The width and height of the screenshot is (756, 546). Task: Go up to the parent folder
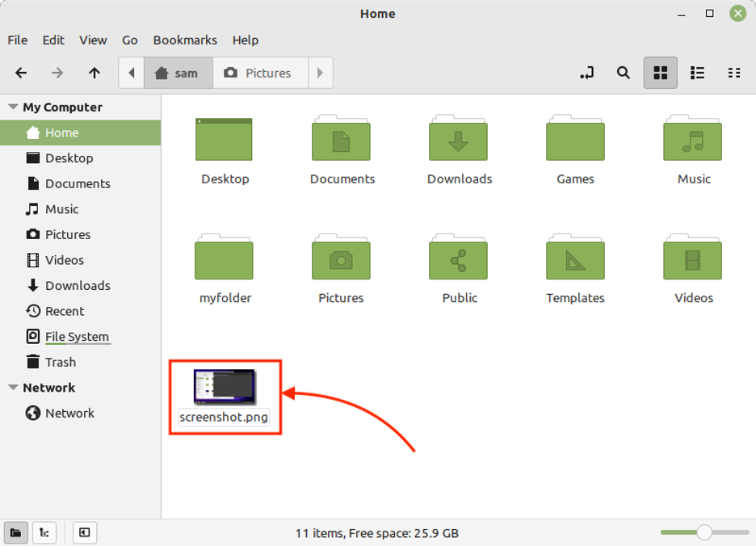coord(94,73)
